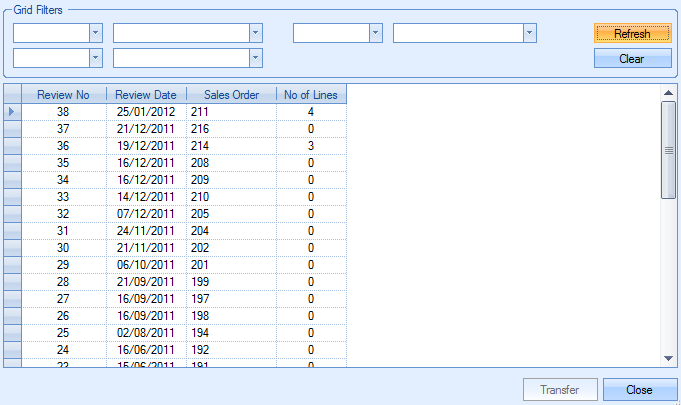The height and width of the screenshot is (405, 681).
Task: Click the Refresh button
Action: coord(632,33)
